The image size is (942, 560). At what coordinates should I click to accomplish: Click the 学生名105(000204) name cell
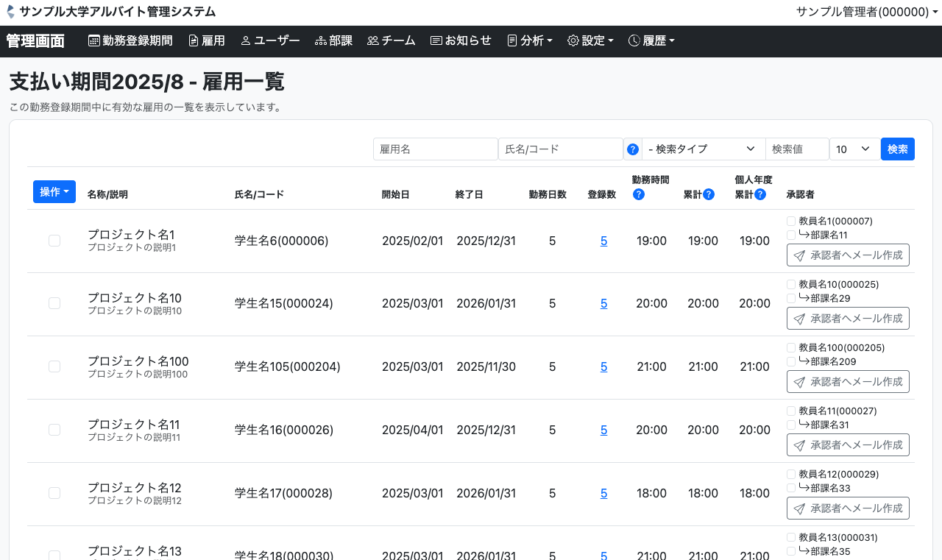coord(288,366)
